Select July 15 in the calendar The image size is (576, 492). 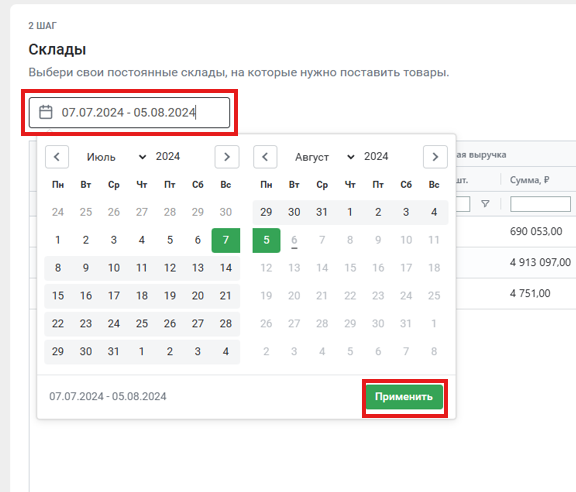(x=58, y=296)
